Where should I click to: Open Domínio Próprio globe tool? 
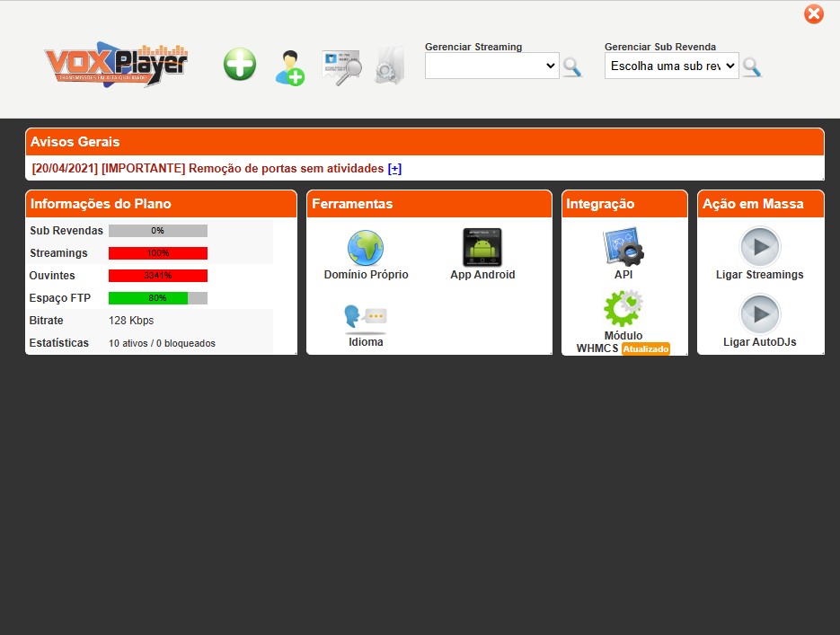click(366, 249)
